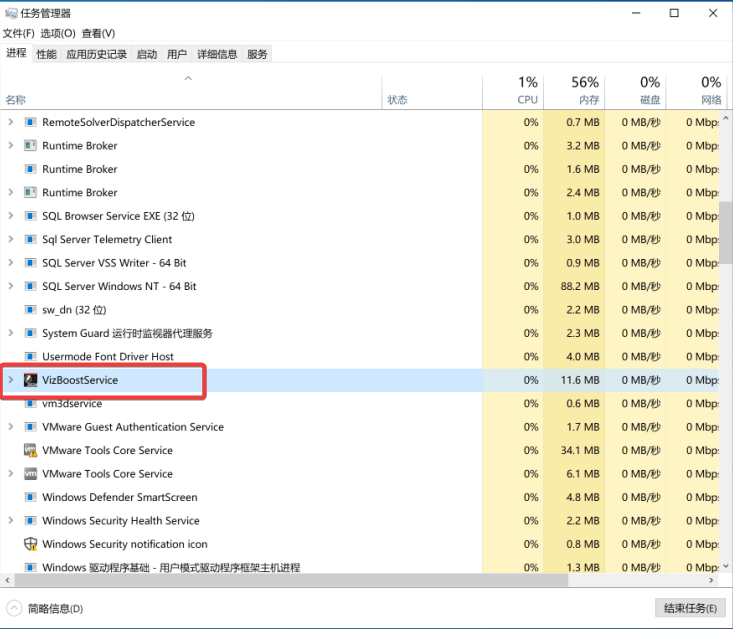The width and height of the screenshot is (733, 629).
Task: Click the System Guard process icon
Action: (30, 333)
